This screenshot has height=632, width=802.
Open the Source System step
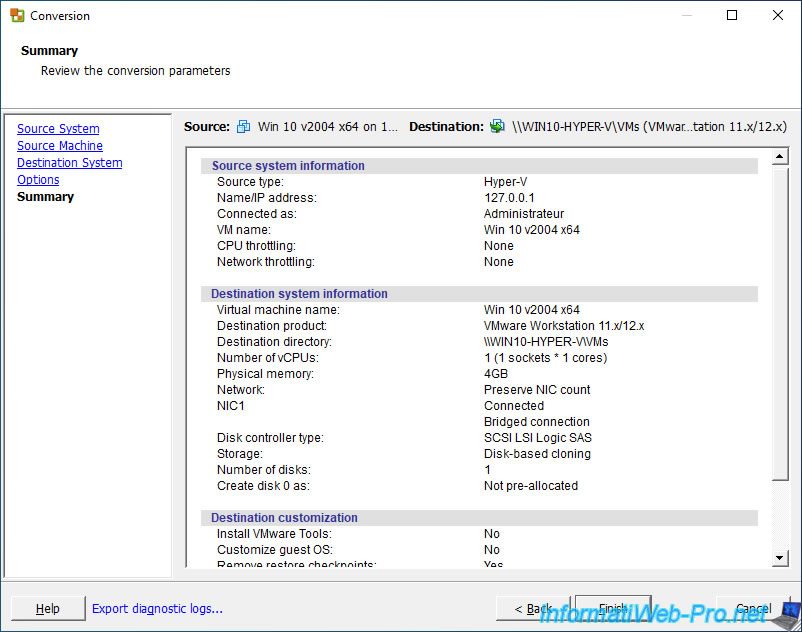[x=58, y=128]
